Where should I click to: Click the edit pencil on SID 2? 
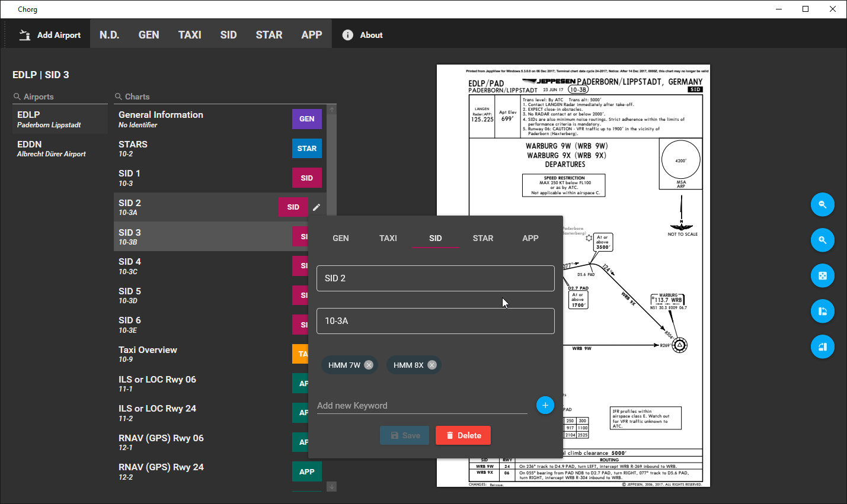pos(317,207)
